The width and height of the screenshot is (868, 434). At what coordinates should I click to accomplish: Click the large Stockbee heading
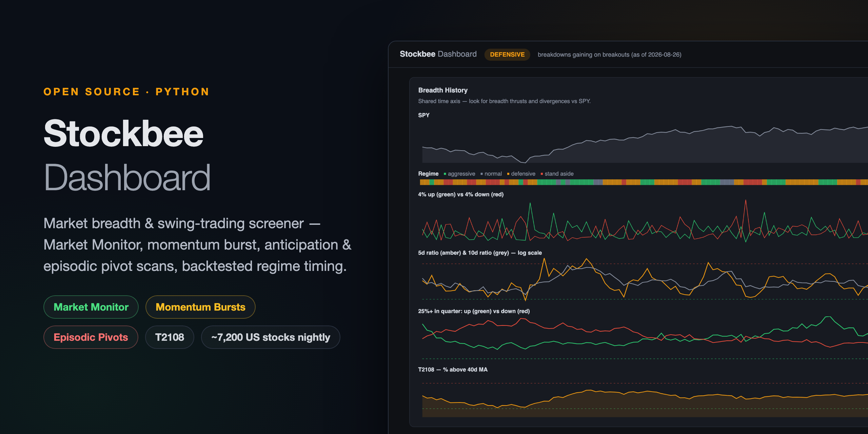123,134
